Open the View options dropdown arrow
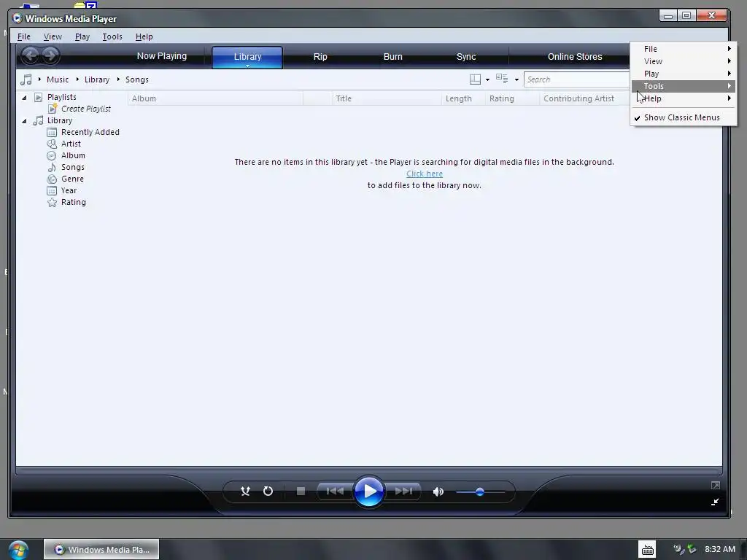The image size is (747, 560). 516,79
